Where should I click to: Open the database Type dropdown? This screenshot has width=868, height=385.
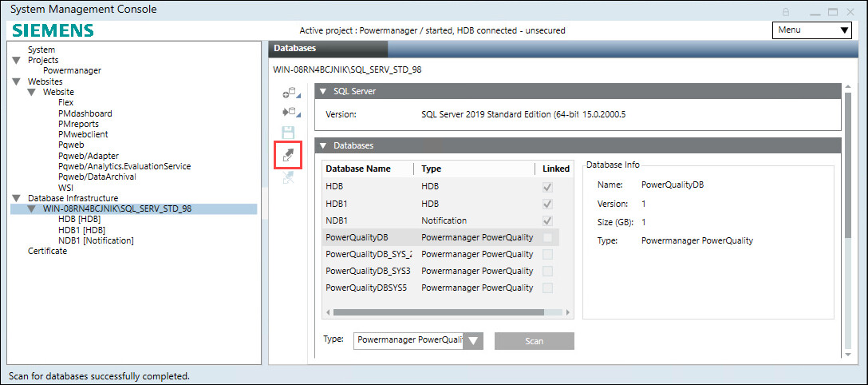point(473,341)
